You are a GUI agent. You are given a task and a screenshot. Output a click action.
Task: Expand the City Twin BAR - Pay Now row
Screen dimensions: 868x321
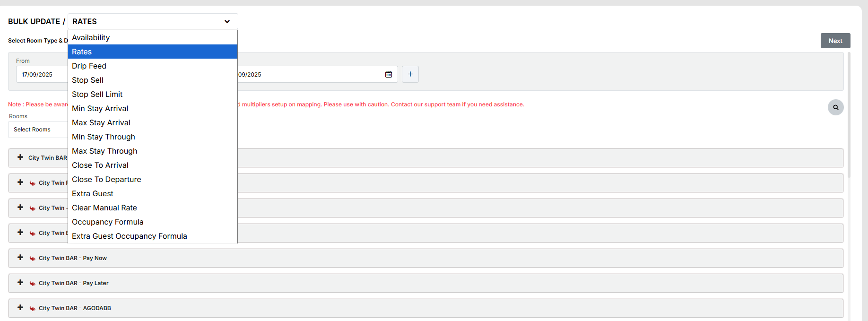pyautogui.click(x=20, y=258)
